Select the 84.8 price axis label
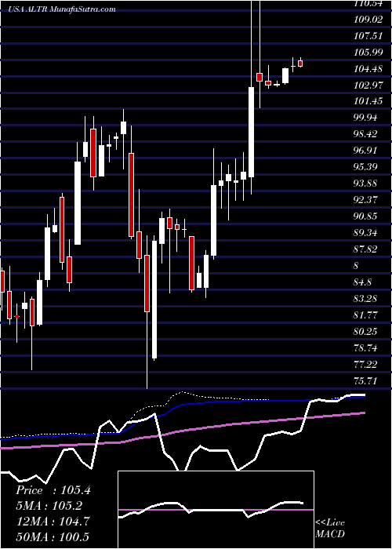The width and height of the screenshot is (392, 549). [362, 282]
